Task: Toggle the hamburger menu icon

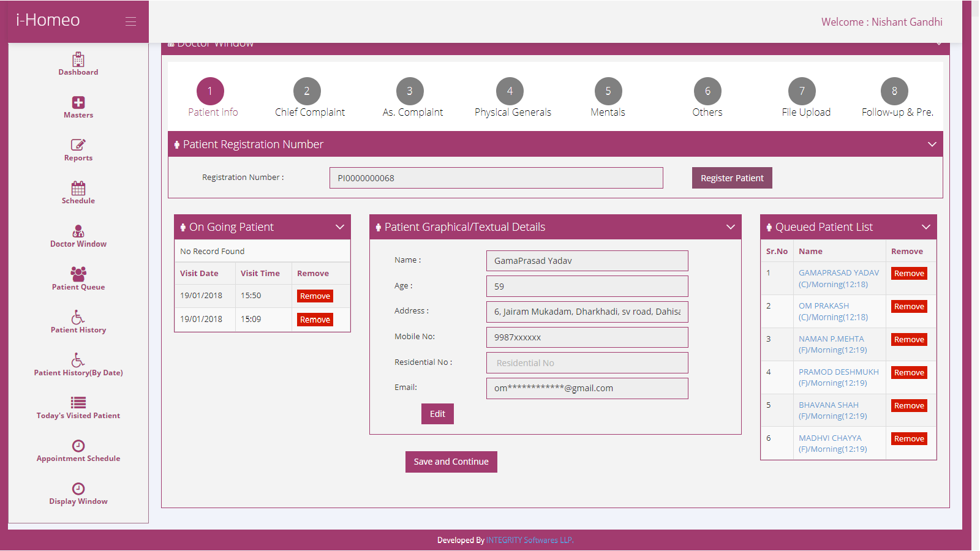Action: 130,21
